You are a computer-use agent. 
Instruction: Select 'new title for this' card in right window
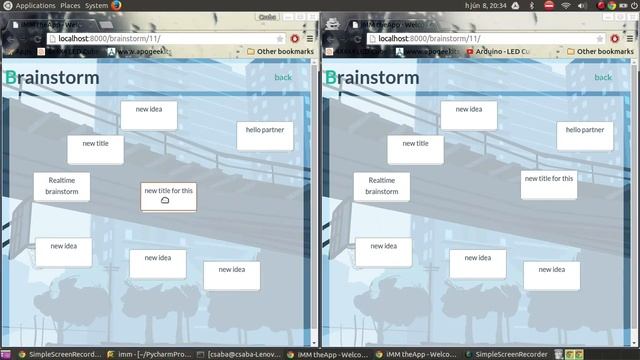[549, 185]
